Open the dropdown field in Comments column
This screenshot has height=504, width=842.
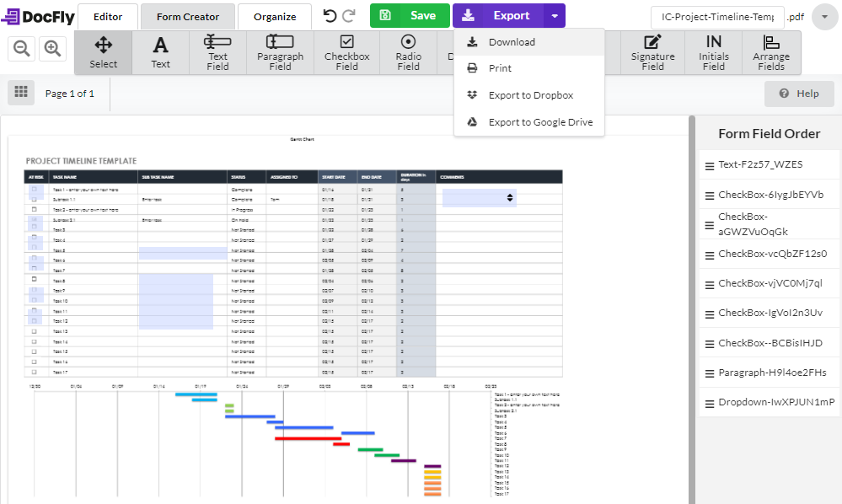coord(479,197)
